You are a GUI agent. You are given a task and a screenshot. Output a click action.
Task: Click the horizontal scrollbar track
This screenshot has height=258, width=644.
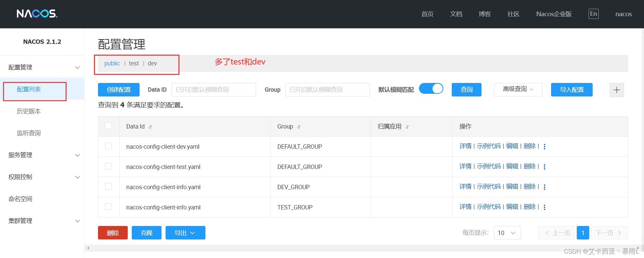coord(363,248)
